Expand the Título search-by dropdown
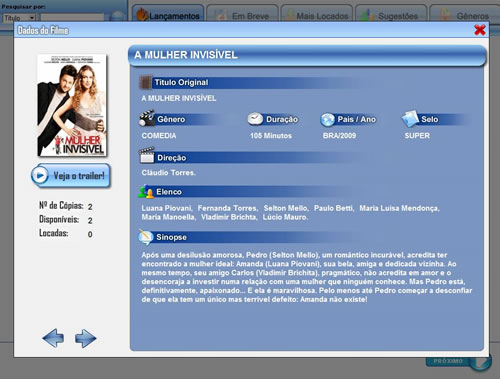The height and width of the screenshot is (380, 500). [x=19, y=18]
